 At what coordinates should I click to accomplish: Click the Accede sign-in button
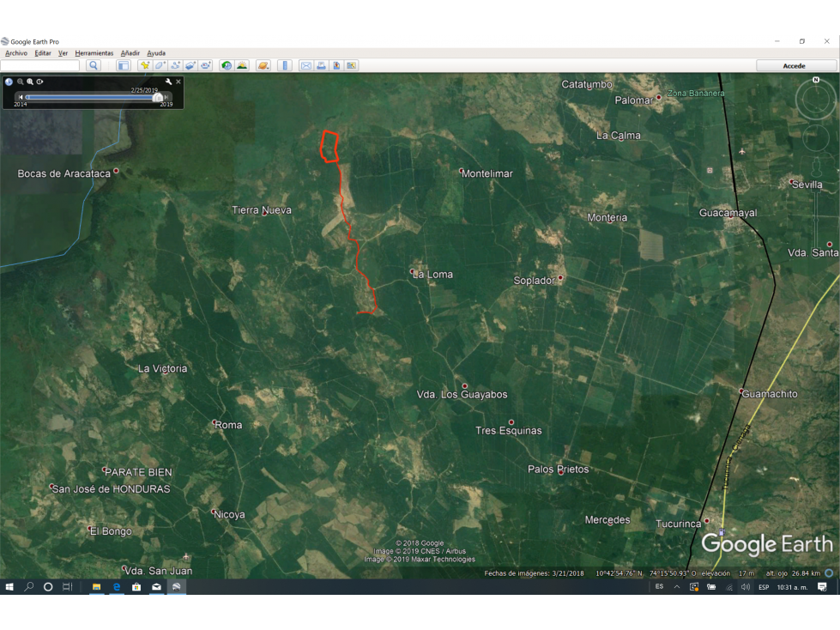coord(795,66)
